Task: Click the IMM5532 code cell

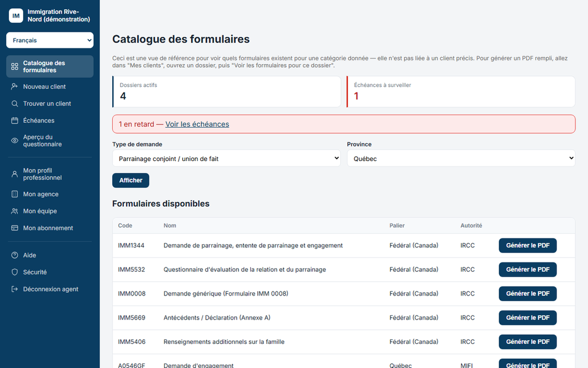Action: pyautogui.click(x=131, y=270)
